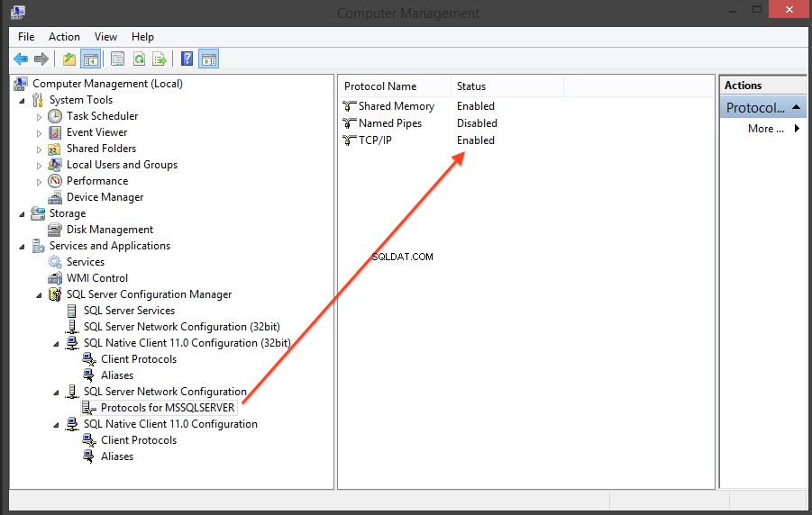Select SQL Server Services label text
The image size is (812, 515).
pos(130,311)
